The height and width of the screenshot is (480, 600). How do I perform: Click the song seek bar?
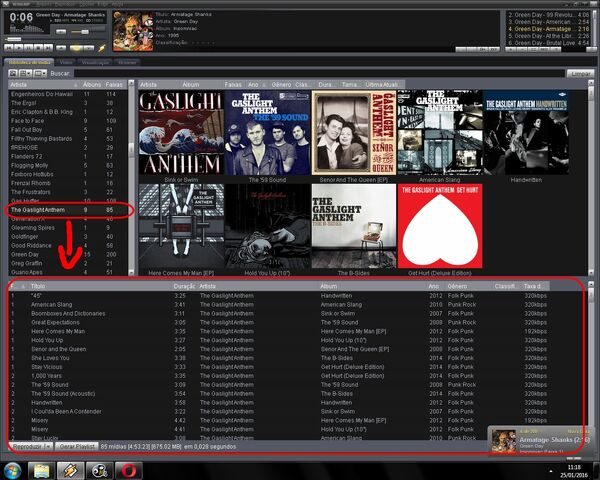pyautogui.click(x=55, y=39)
